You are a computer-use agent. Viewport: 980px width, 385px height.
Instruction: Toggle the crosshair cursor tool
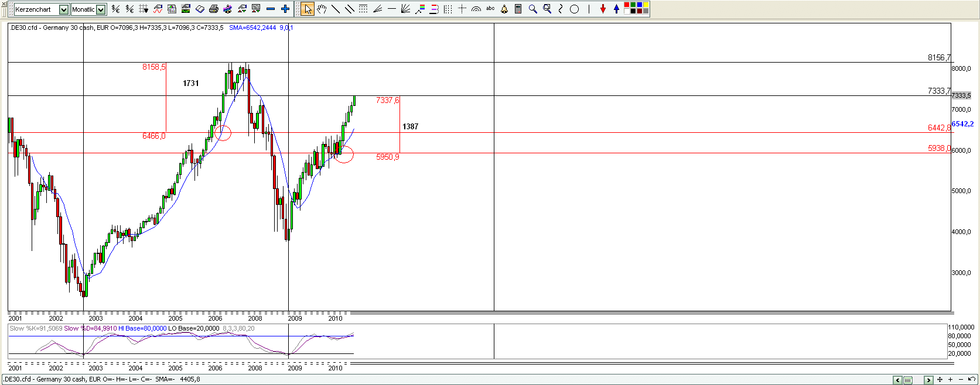point(462,9)
